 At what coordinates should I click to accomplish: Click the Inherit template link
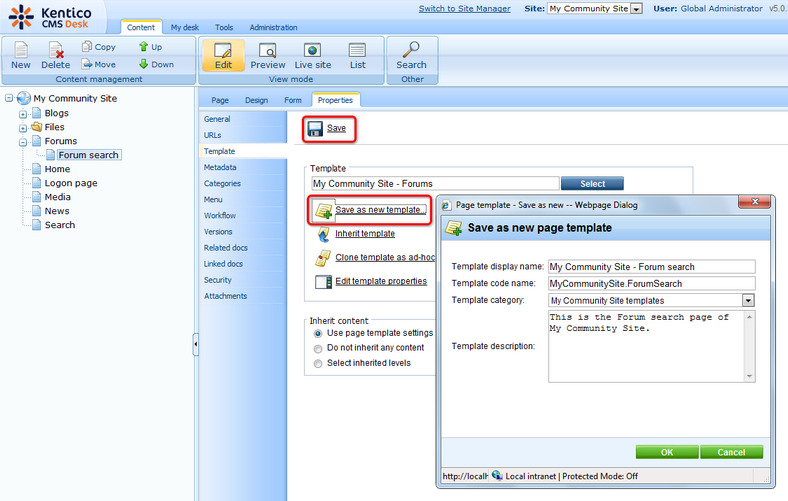(365, 234)
